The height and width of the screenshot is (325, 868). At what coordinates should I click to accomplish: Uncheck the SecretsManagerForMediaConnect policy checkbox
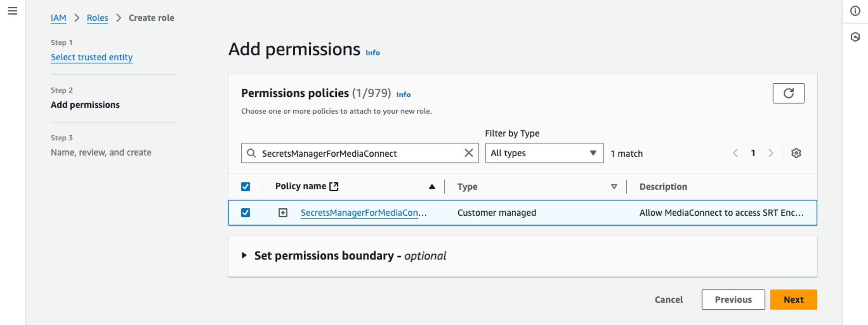(246, 213)
